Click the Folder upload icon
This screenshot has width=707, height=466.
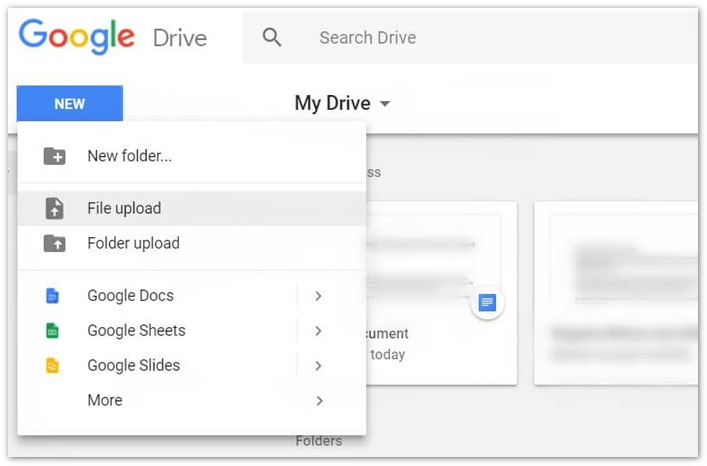pos(55,243)
